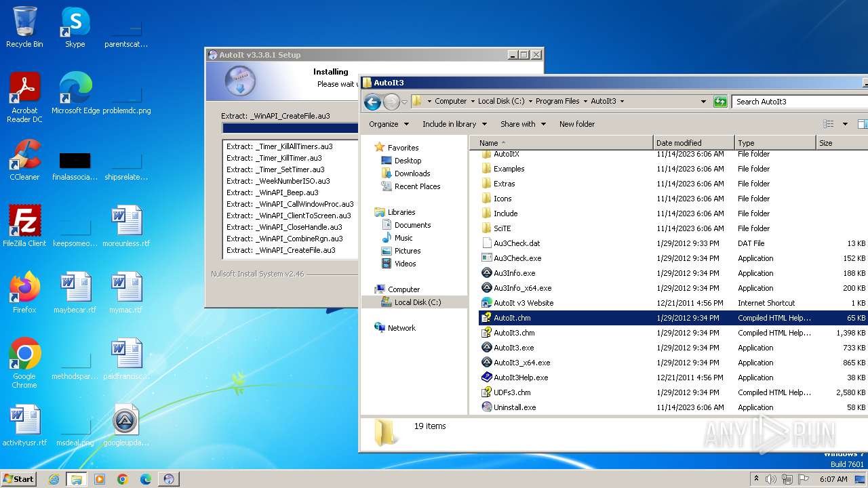868x488 pixels.
Task: Open Chrome from the taskbar
Action: pos(123,479)
